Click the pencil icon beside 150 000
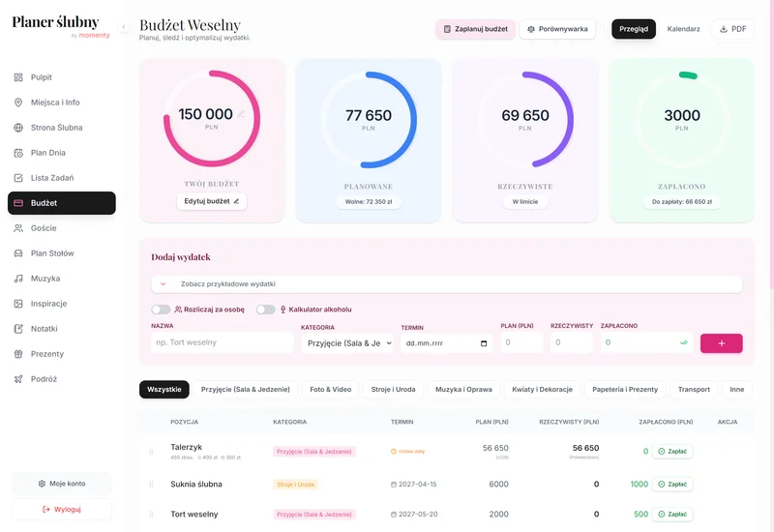 click(242, 114)
